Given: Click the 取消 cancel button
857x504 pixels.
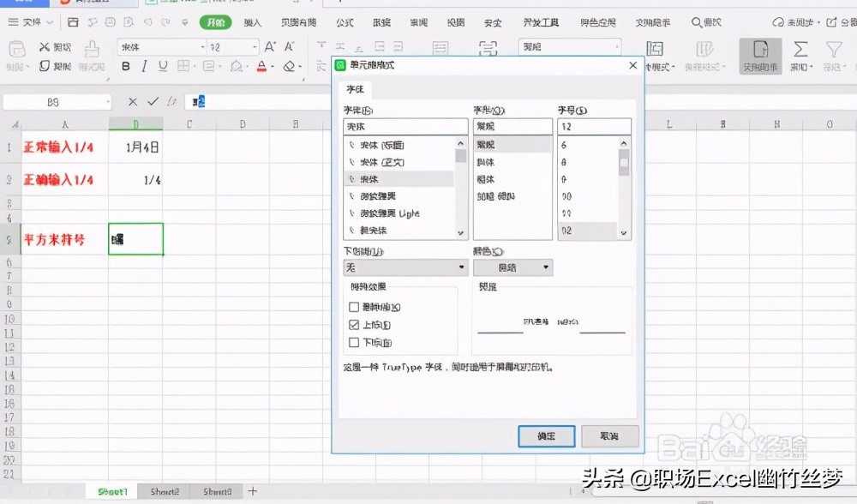Looking at the screenshot, I should [x=609, y=436].
